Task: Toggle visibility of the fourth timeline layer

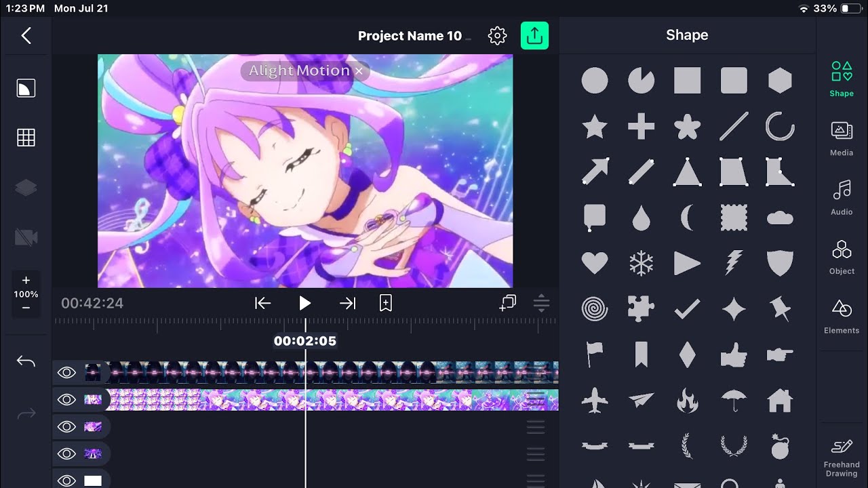Action: (66, 453)
